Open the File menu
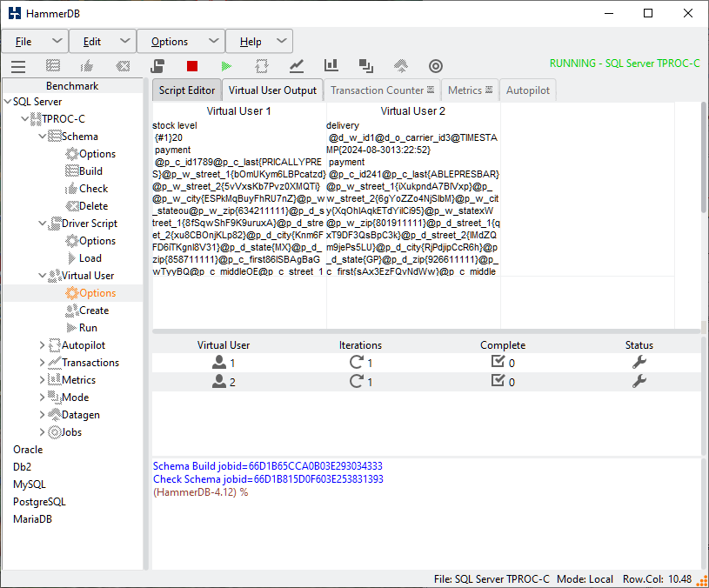 pyautogui.click(x=36, y=42)
